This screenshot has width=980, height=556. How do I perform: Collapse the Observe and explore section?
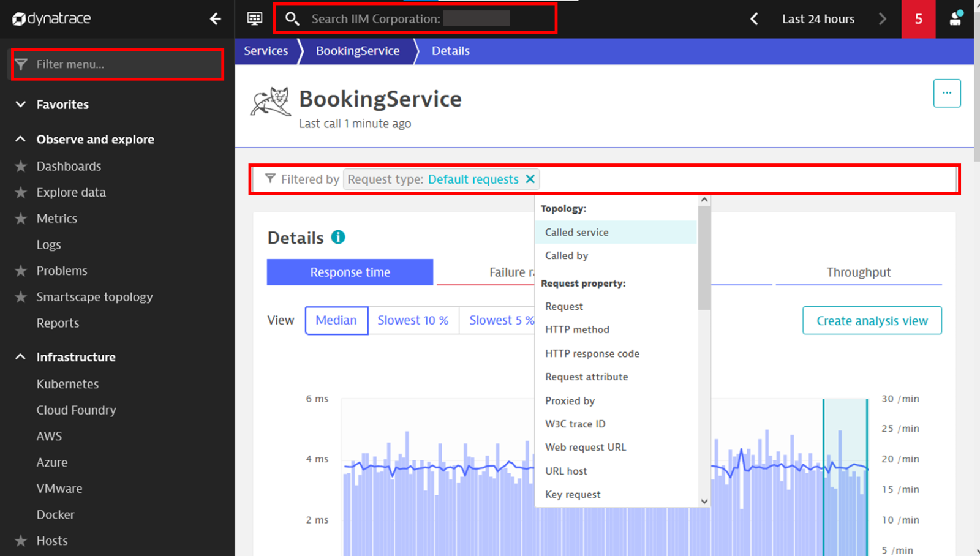21,140
